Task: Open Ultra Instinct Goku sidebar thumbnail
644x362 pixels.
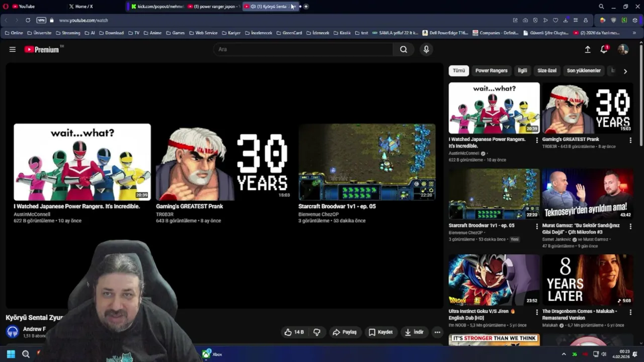Action: pyautogui.click(x=494, y=280)
